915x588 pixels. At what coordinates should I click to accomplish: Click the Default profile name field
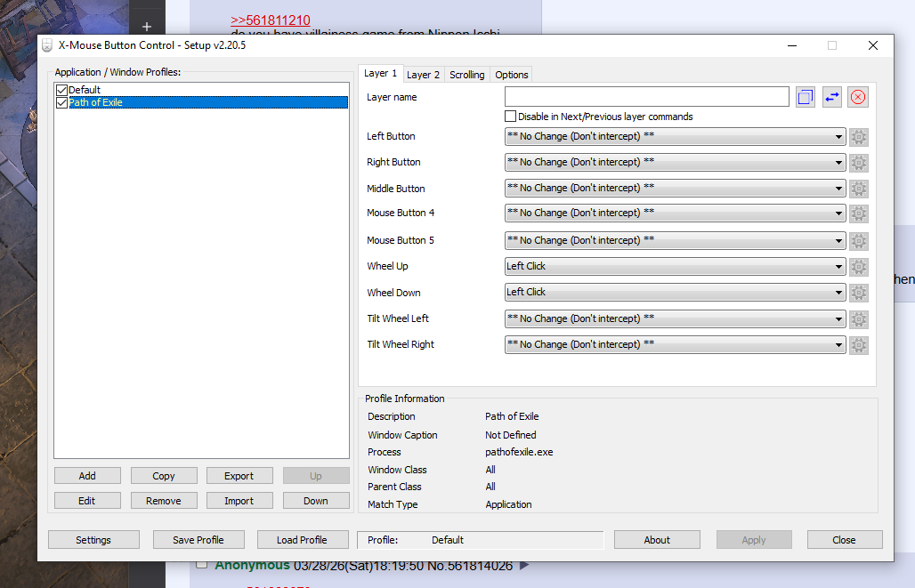481,540
